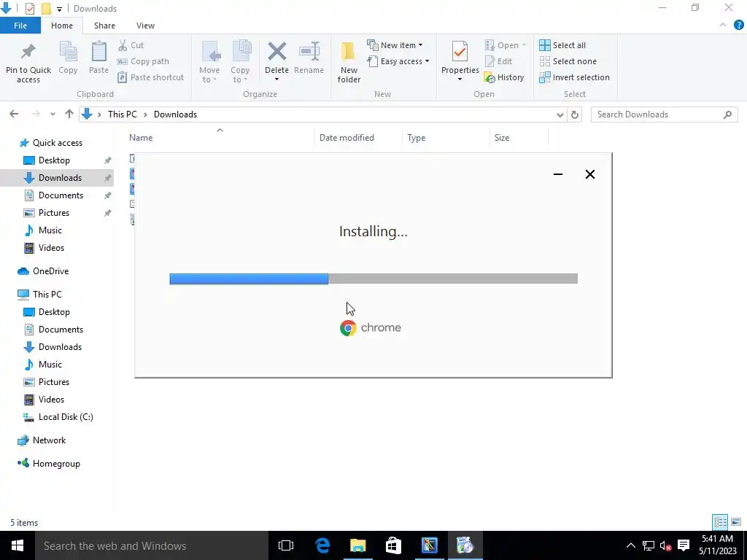Click the Cut scissors command
Image resolution: width=747 pixels, height=560 pixels.
pos(131,45)
